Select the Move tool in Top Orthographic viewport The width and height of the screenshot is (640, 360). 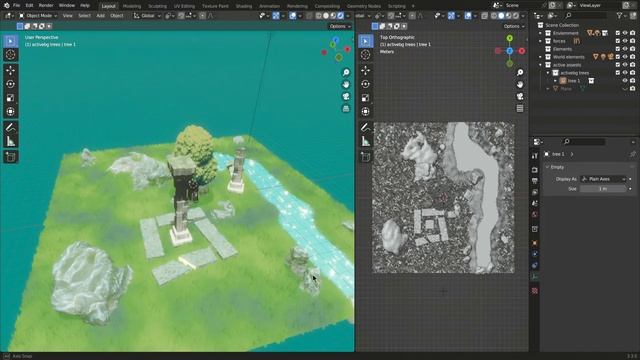[x=365, y=70]
